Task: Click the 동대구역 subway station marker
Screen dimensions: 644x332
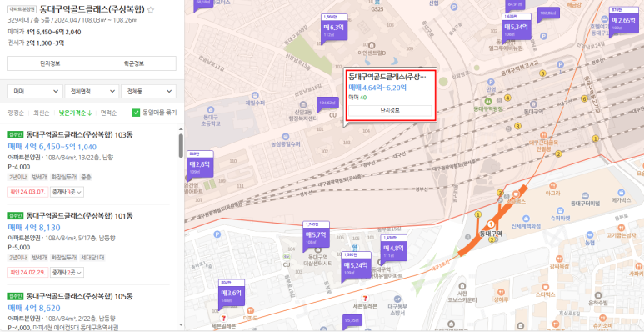Action: pos(491,224)
